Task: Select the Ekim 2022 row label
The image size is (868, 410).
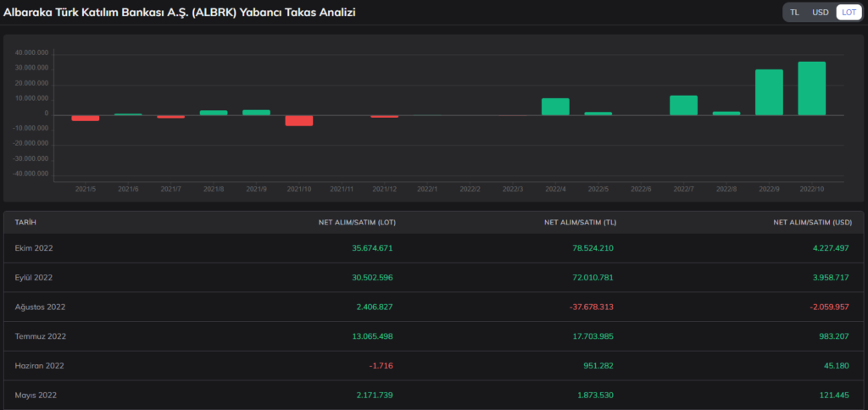Action: (34, 248)
